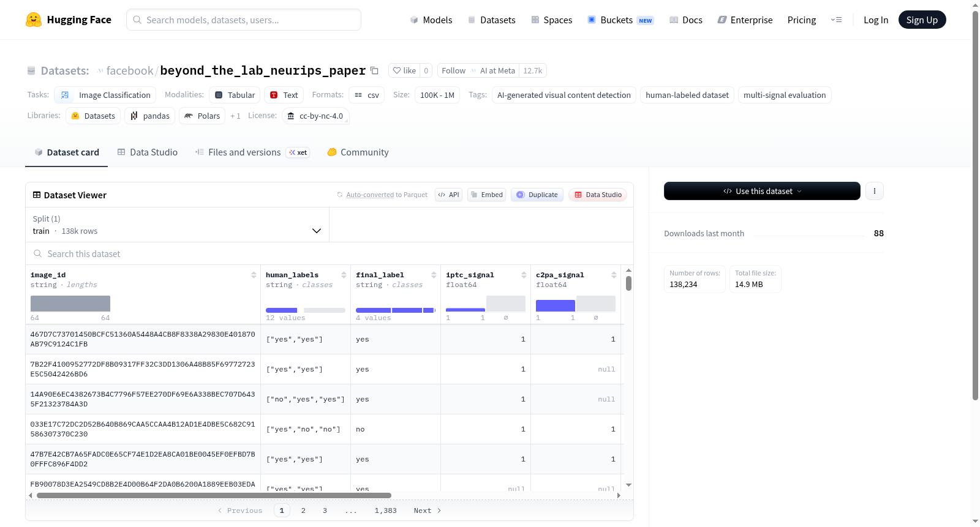Focus the Search this dataset field
The height and width of the screenshot is (527, 980).
[x=330, y=253]
